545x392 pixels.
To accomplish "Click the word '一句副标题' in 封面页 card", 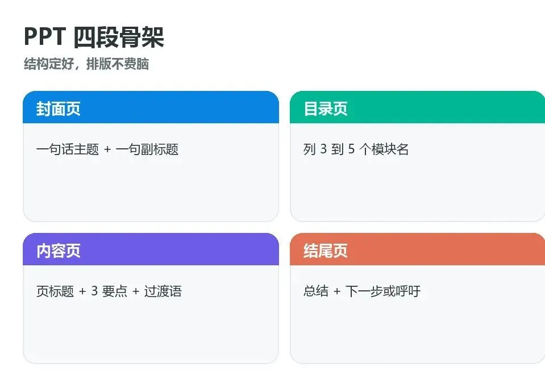I will tap(147, 149).
